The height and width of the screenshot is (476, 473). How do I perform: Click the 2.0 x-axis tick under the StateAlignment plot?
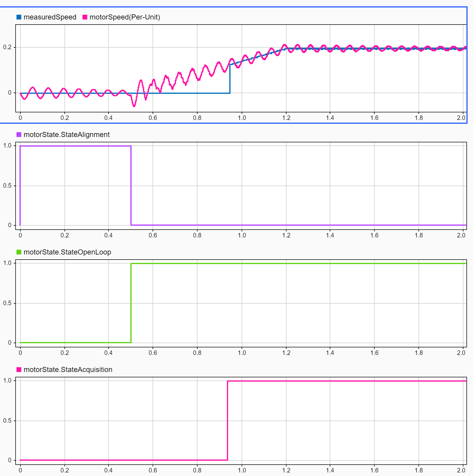point(461,235)
